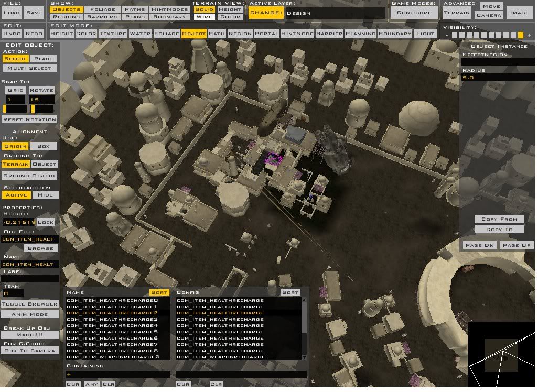Change the active layer
538x392 pixels.
266,13
